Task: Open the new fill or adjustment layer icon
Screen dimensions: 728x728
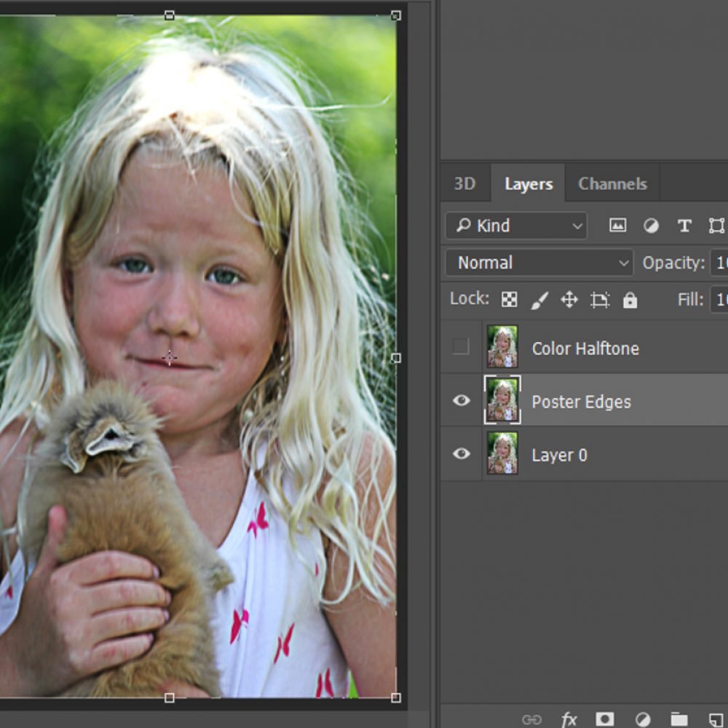Action: tap(641, 718)
